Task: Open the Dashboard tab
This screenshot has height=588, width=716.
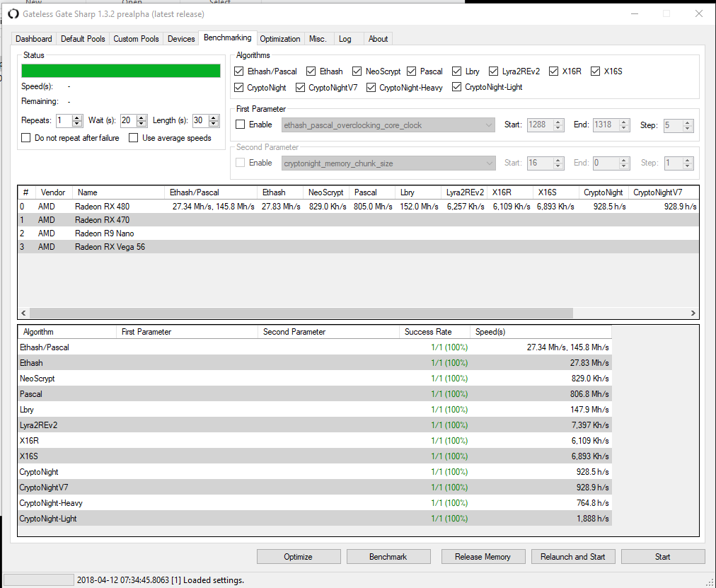Action: [x=34, y=39]
